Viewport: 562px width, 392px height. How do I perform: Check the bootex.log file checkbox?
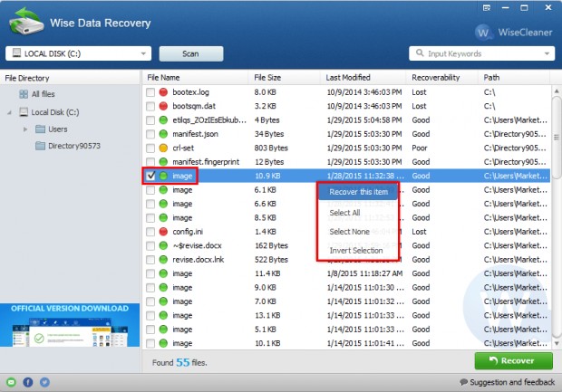(x=151, y=93)
